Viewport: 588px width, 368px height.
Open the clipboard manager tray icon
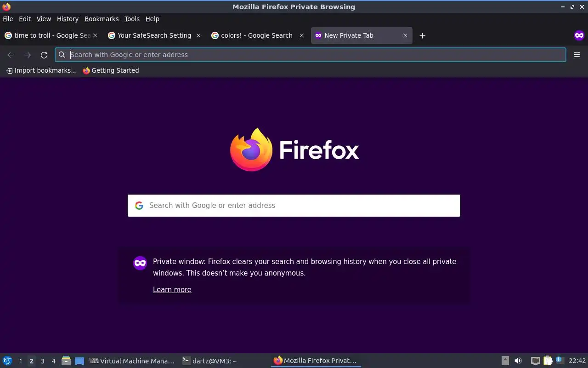click(548, 361)
